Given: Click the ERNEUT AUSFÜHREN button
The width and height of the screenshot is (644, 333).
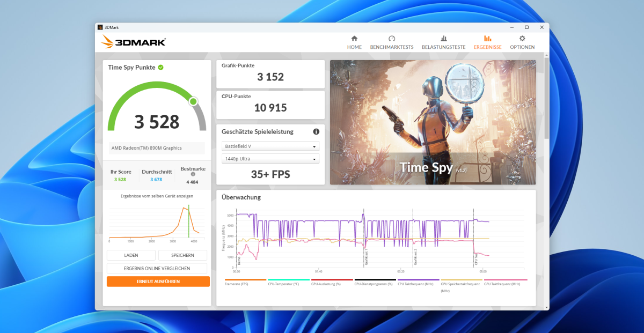Looking at the screenshot, I should pyautogui.click(x=158, y=281).
